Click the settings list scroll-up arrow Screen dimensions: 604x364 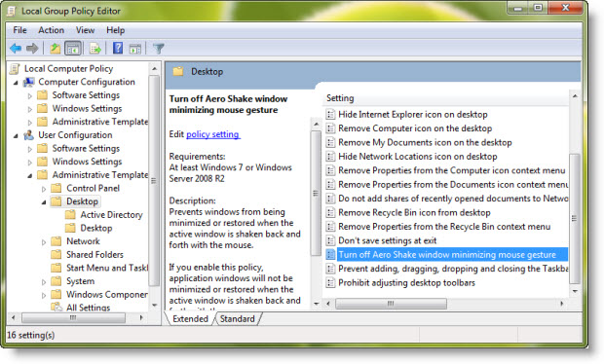click(575, 95)
